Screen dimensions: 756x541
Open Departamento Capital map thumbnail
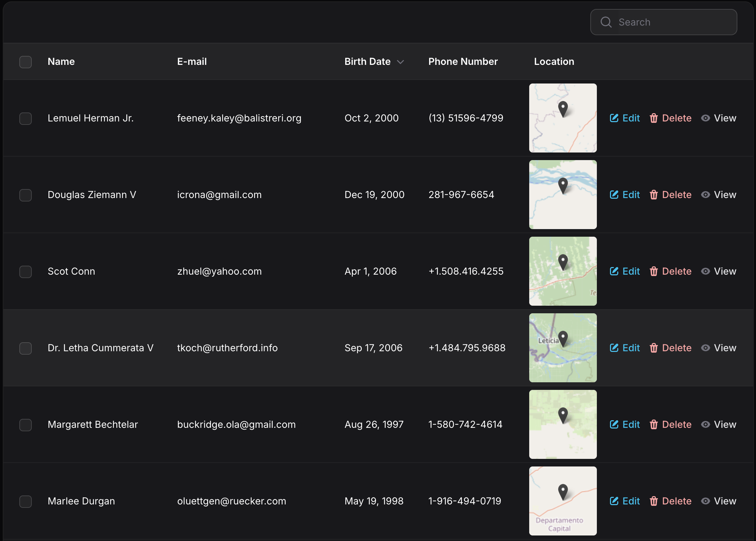pyautogui.click(x=563, y=501)
